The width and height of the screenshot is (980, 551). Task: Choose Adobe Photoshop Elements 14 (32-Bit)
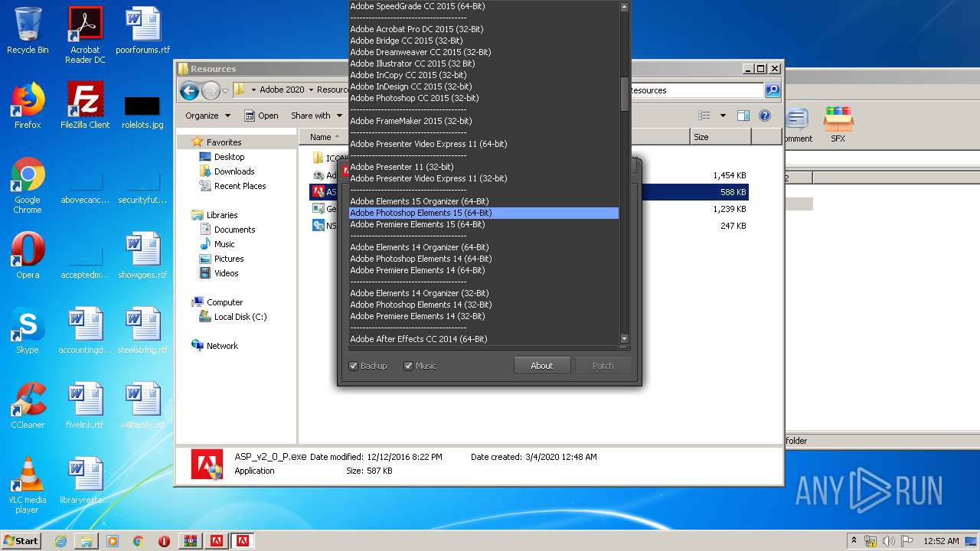click(483, 305)
